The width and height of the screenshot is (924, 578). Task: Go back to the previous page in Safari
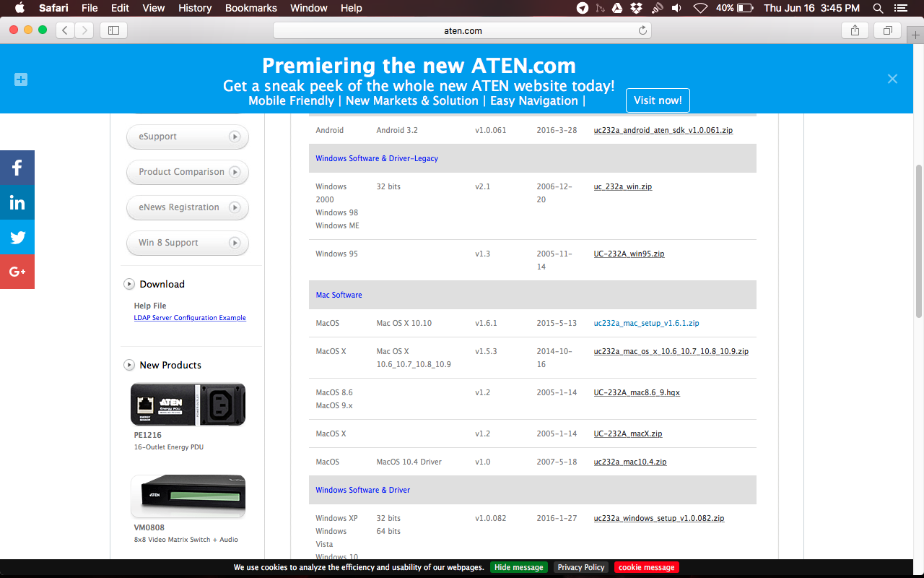click(x=66, y=30)
